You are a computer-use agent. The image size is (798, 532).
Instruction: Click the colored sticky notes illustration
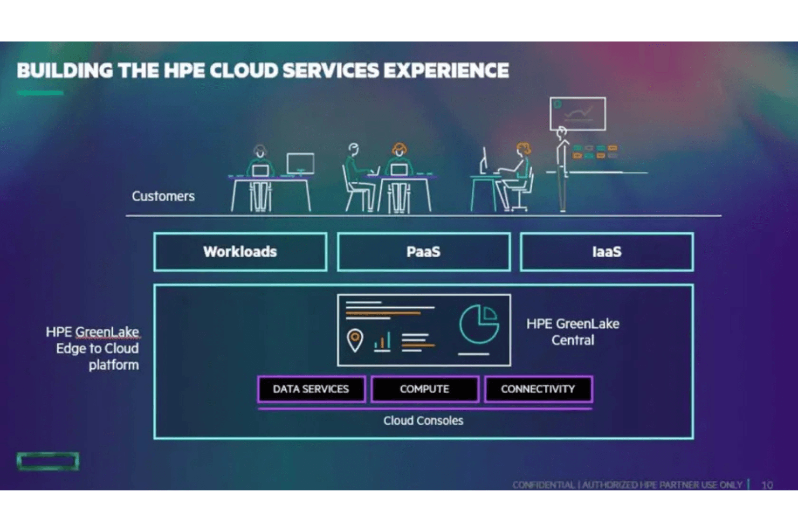pyautogui.click(x=595, y=151)
